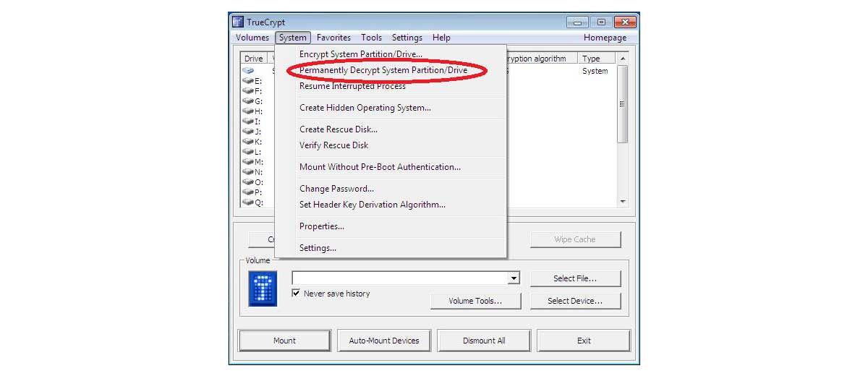Select drive H: icon
Image resolution: width=868 pixels, height=376 pixels.
click(x=248, y=111)
